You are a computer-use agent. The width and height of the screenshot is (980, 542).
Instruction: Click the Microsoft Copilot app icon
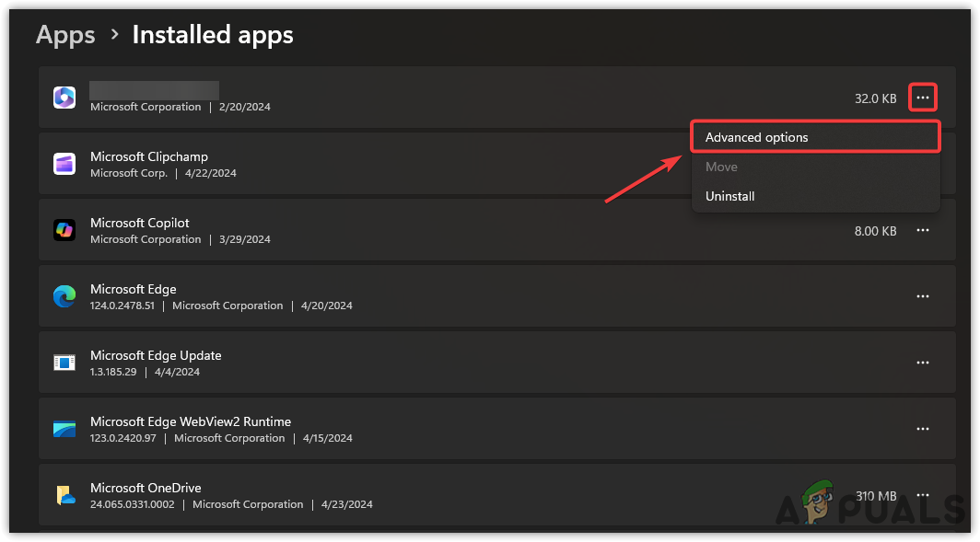click(x=64, y=230)
